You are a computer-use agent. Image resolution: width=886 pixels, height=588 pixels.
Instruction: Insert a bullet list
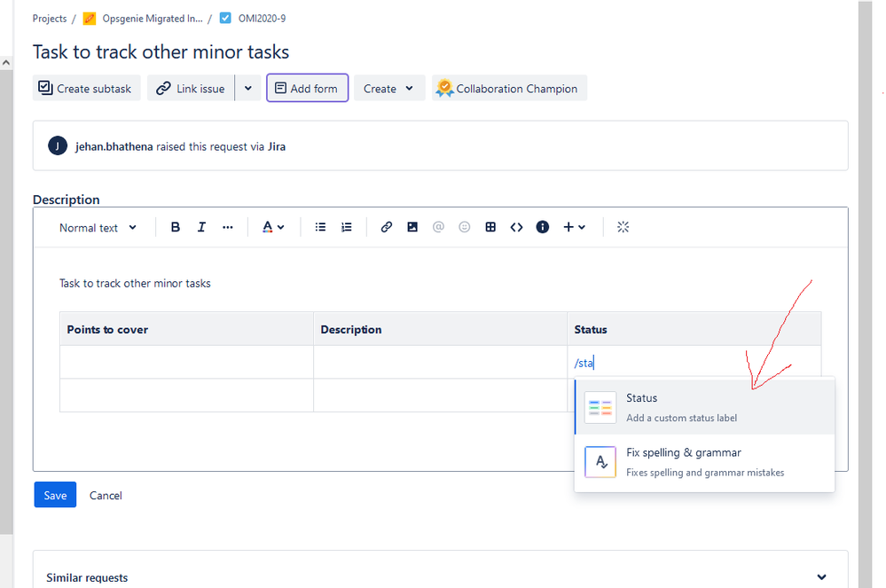pos(320,227)
